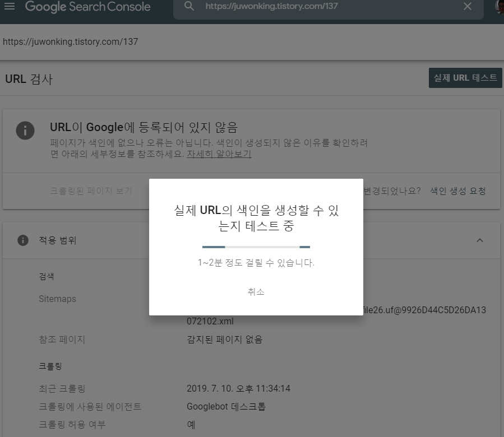Select the URL text below the header

pos(71,42)
